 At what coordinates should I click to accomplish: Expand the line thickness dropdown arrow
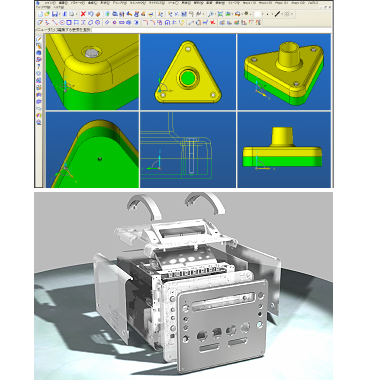tap(282, 14)
